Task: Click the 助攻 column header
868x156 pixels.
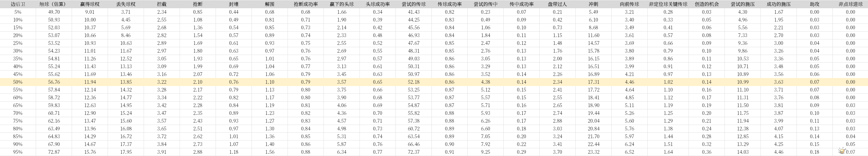Action: pyautogui.click(x=814, y=4)
